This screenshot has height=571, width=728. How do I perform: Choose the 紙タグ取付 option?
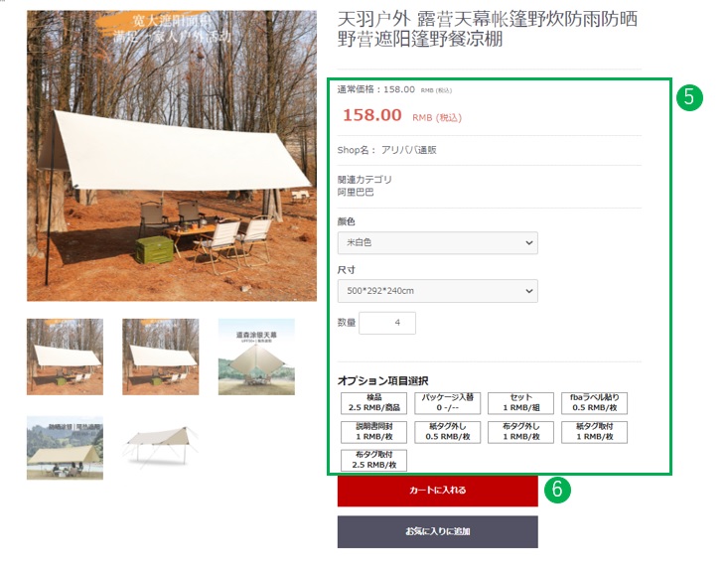[594, 432]
